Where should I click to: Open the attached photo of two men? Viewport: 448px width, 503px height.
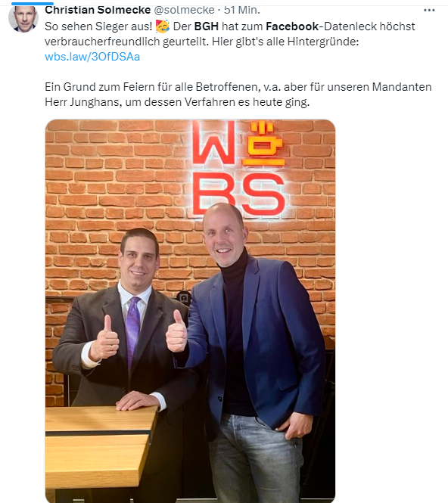pyautogui.click(x=190, y=311)
